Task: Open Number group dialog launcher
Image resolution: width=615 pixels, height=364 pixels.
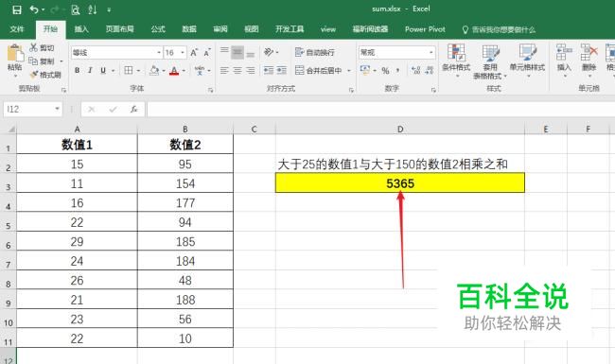Action: pyautogui.click(x=433, y=90)
